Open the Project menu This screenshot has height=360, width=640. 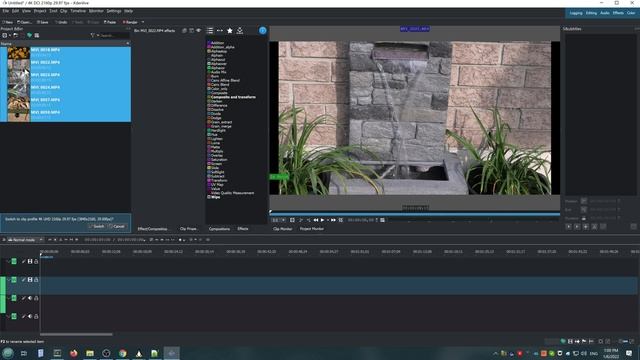[40, 11]
